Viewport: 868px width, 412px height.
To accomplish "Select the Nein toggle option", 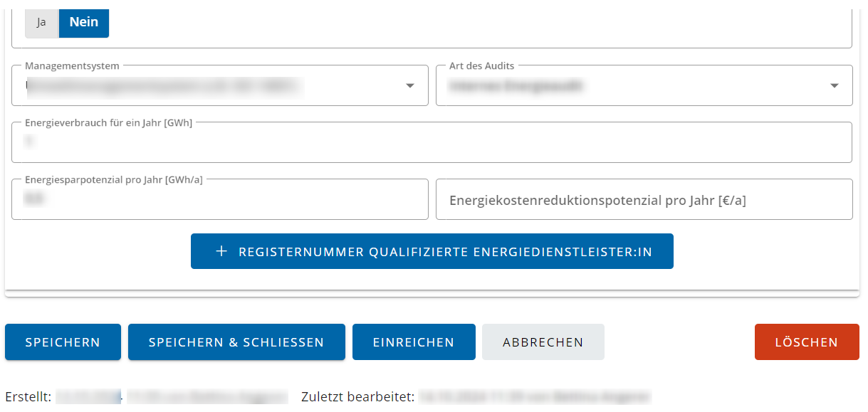I will tap(84, 22).
